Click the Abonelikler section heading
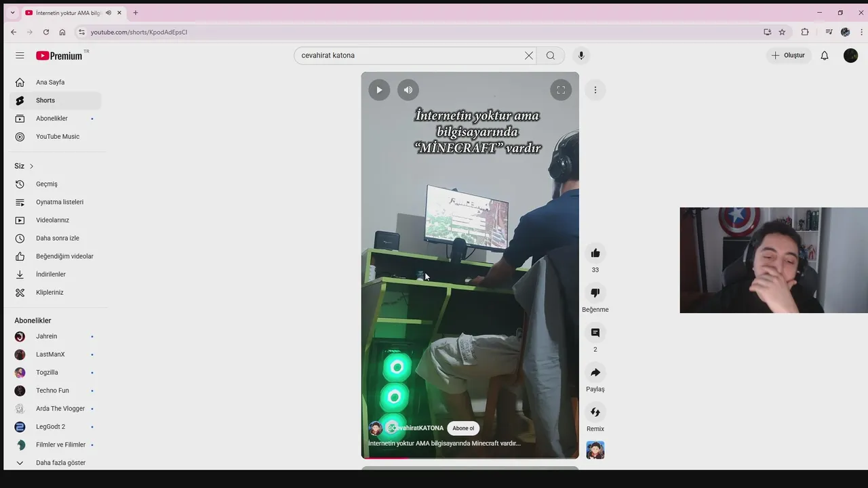Viewport: 868px width, 488px height. tap(33, 321)
